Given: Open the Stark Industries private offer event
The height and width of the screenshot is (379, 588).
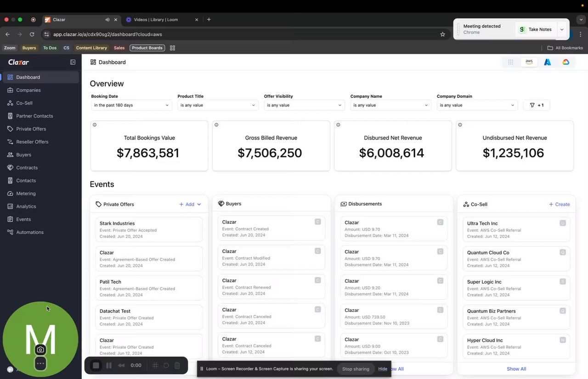Looking at the screenshot, I should 149,229.
